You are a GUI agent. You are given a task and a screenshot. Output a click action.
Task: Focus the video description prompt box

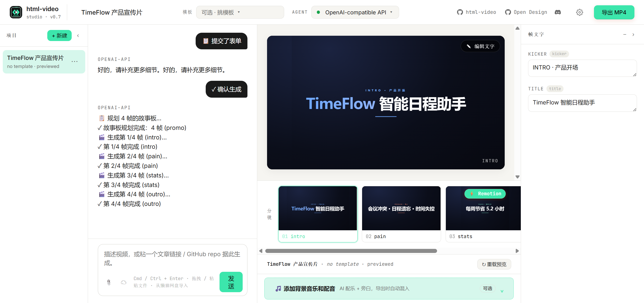pos(172,259)
